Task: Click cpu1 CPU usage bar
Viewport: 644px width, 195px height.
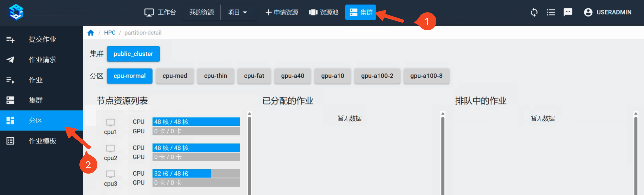Action: pyautogui.click(x=196, y=122)
